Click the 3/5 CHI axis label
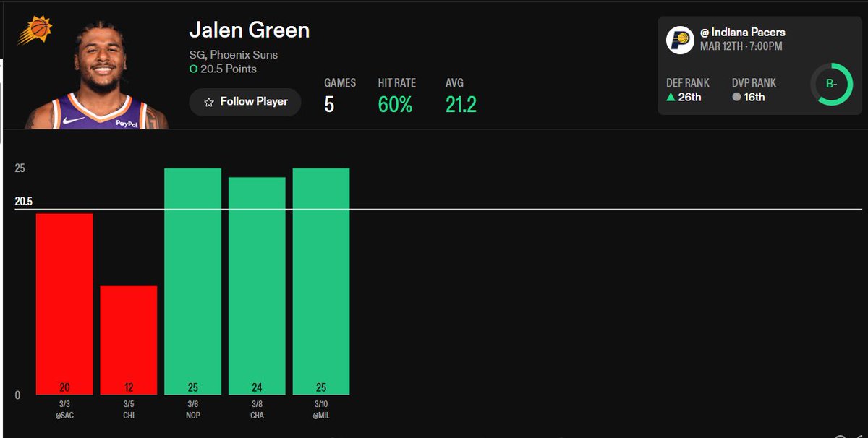 129,410
